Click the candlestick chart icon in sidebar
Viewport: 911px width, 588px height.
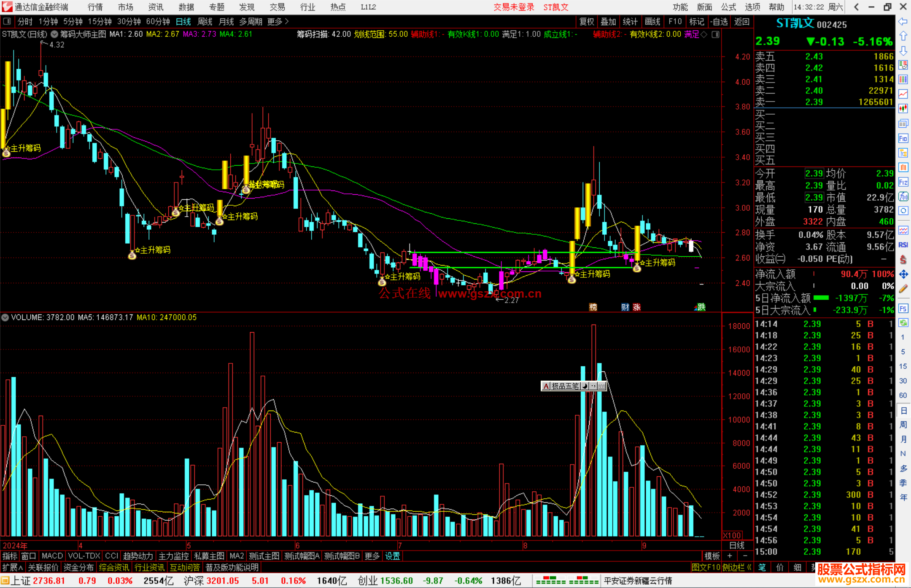pos(903,109)
